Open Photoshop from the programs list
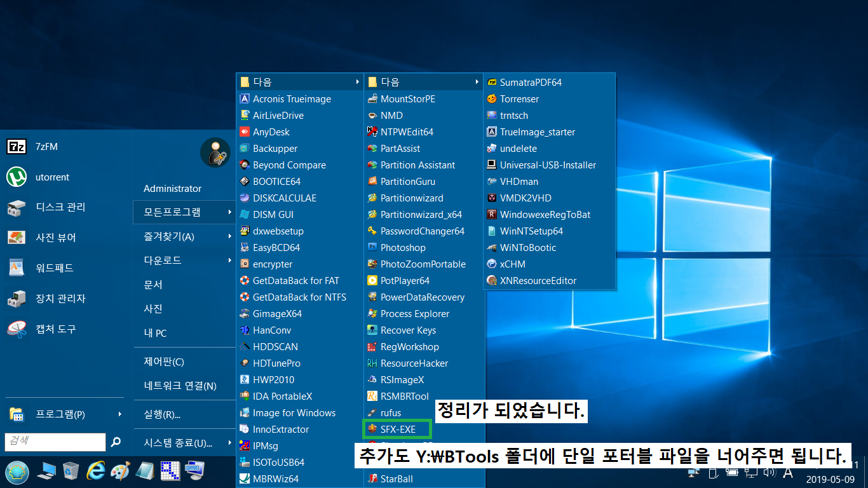This screenshot has width=868, height=488. pos(424,248)
